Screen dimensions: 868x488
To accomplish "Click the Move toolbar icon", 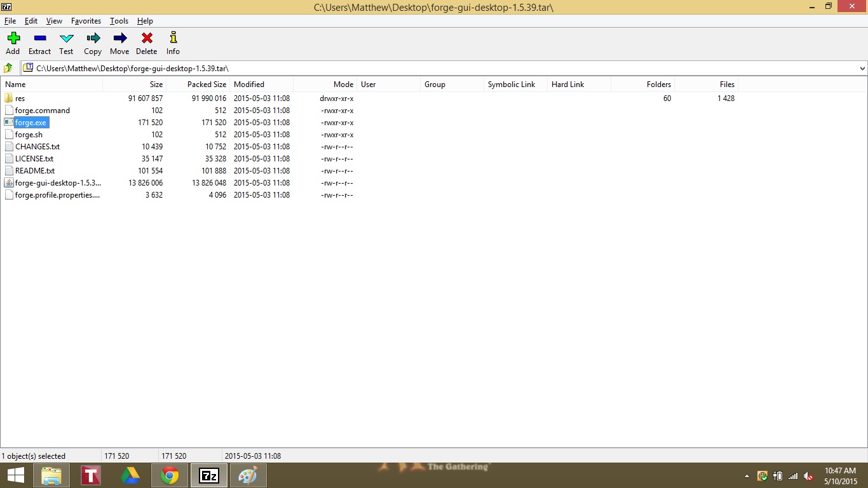I will point(119,39).
